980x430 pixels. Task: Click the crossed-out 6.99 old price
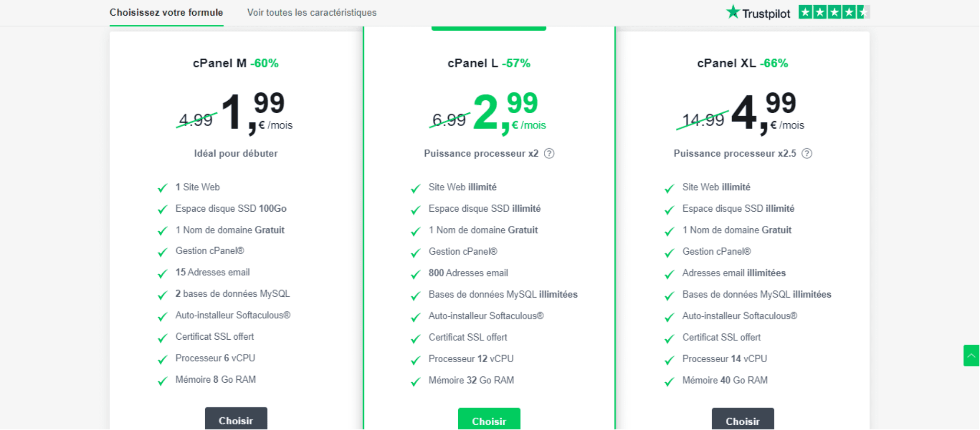point(449,120)
